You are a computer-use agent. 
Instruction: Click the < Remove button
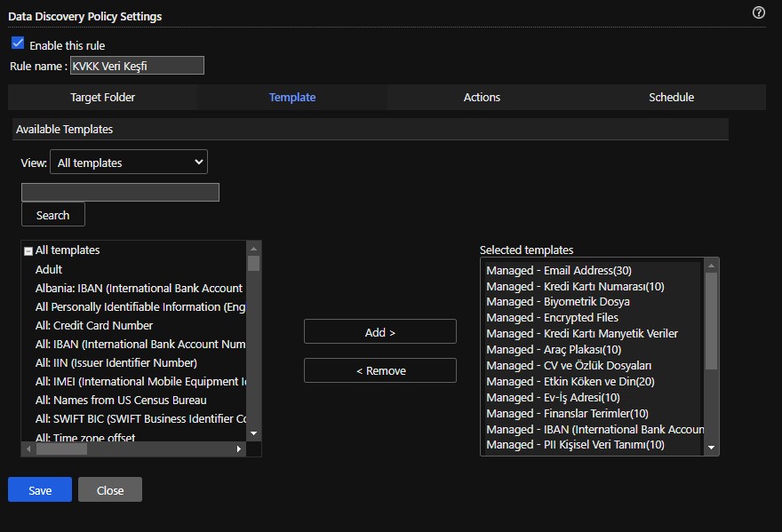point(379,370)
